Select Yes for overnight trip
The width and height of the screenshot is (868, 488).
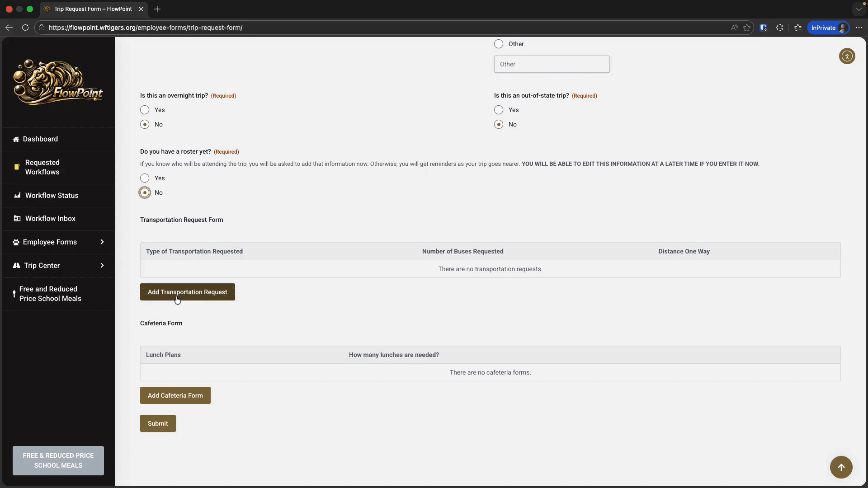tap(145, 110)
